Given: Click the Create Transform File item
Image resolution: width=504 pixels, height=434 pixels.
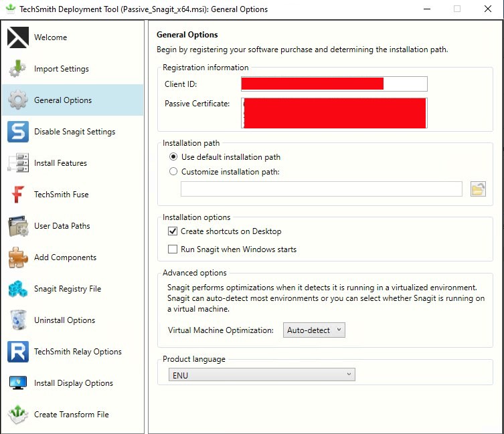Looking at the screenshot, I should click(x=72, y=415).
